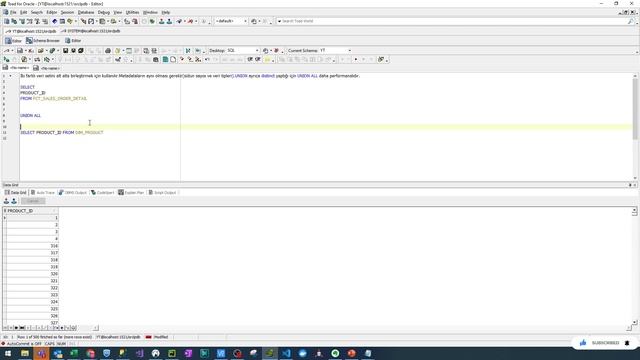
Task: Open PowerPoint from the taskbar
Action: click(x=351, y=353)
